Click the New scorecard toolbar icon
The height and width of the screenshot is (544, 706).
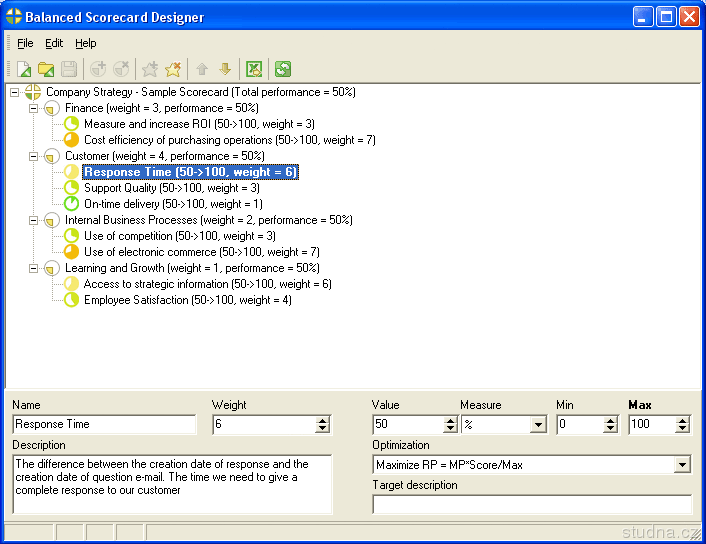pos(24,69)
